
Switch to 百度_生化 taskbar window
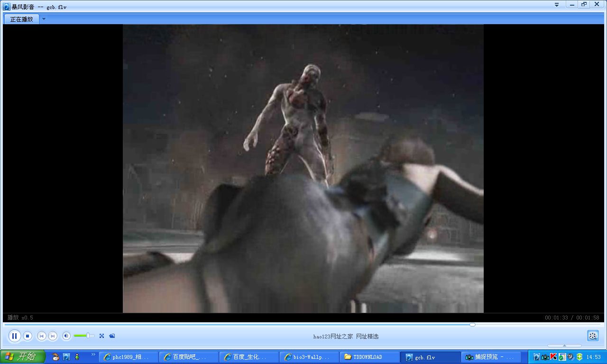pyautogui.click(x=249, y=357)
